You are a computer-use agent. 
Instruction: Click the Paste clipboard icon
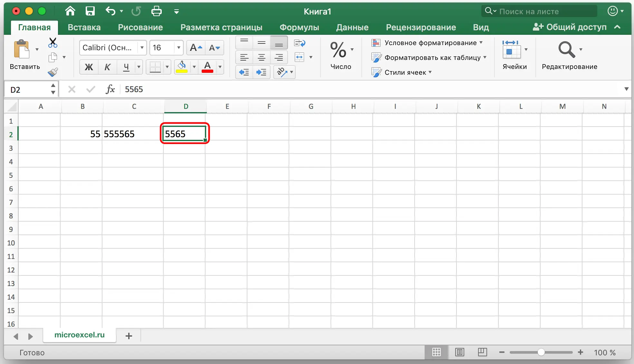22,49
